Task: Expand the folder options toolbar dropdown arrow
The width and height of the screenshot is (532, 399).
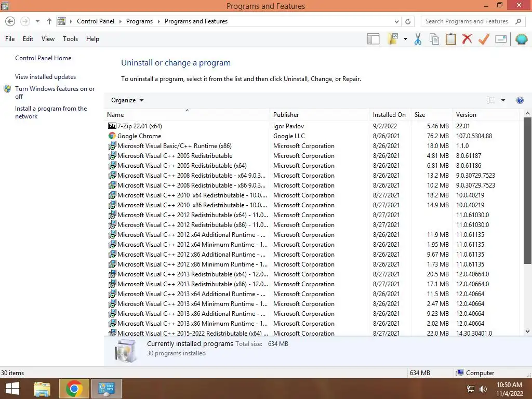Action: click(x=405, y=39)
